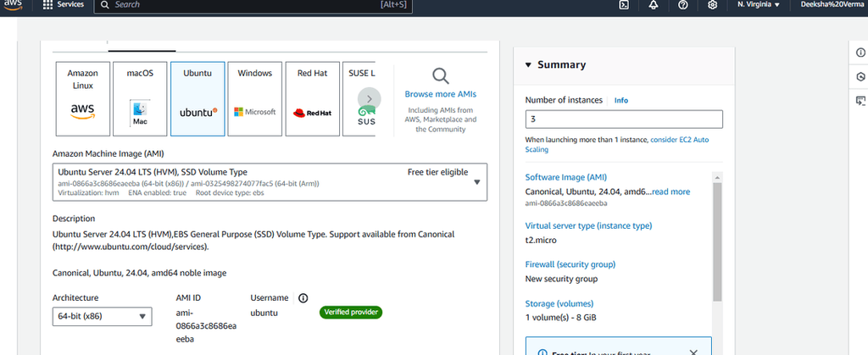Select the Amazon Linux AMI tile
Image resolution: width=868 pixels, height=355 pixels.
(82, 99)
